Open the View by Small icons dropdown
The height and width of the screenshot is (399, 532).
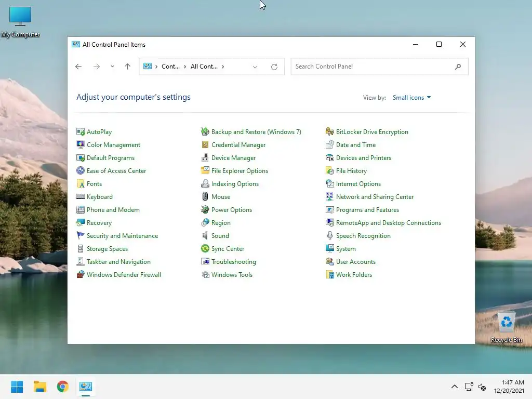coord(411,97)
